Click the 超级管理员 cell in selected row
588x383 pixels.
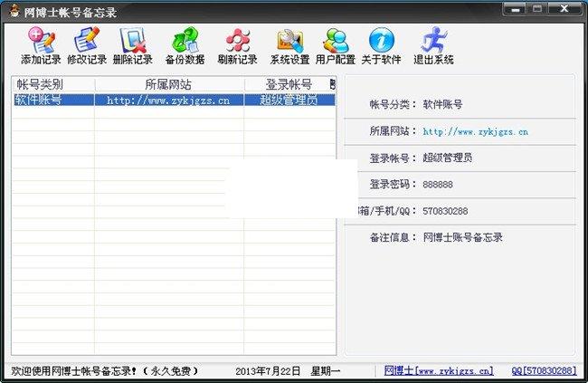tap(288, 100)
